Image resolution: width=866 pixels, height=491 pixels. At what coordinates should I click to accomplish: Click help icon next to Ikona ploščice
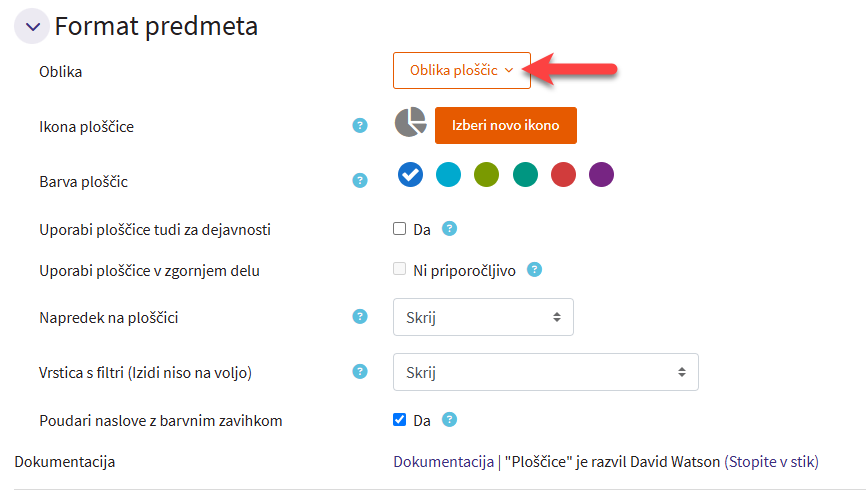pos(360,126)
